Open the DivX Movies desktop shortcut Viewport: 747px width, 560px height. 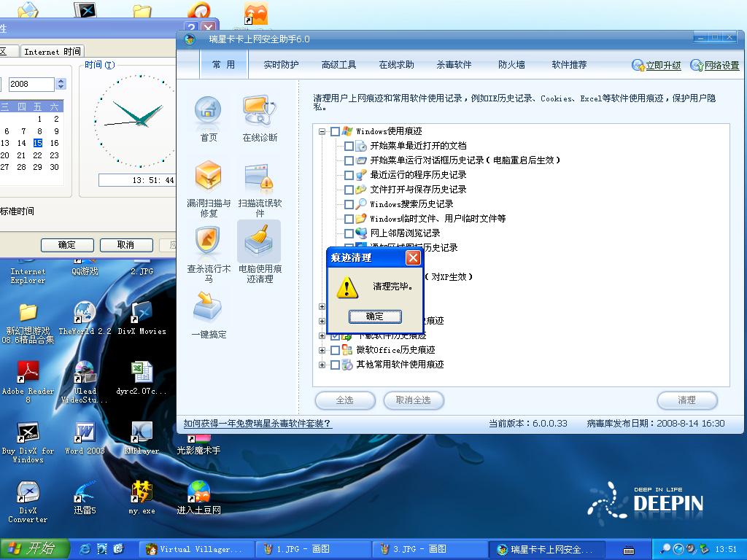click(x=142, y=318)
